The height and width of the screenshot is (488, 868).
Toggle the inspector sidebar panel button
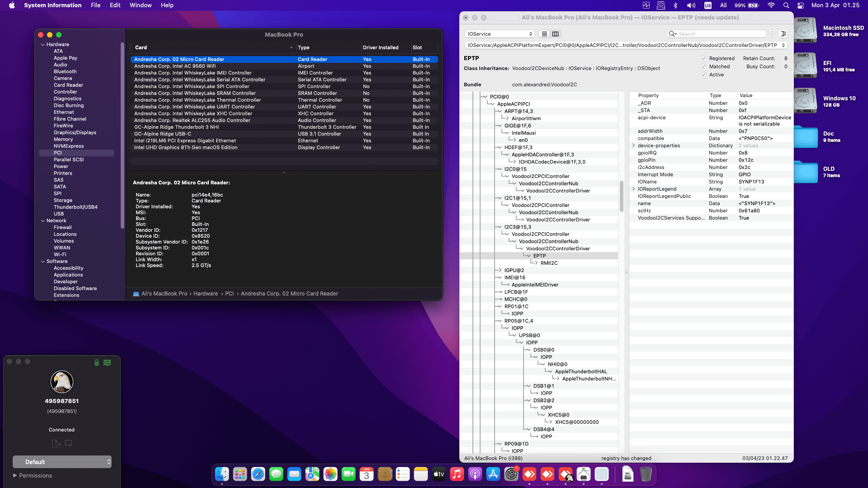pos(783,34)
